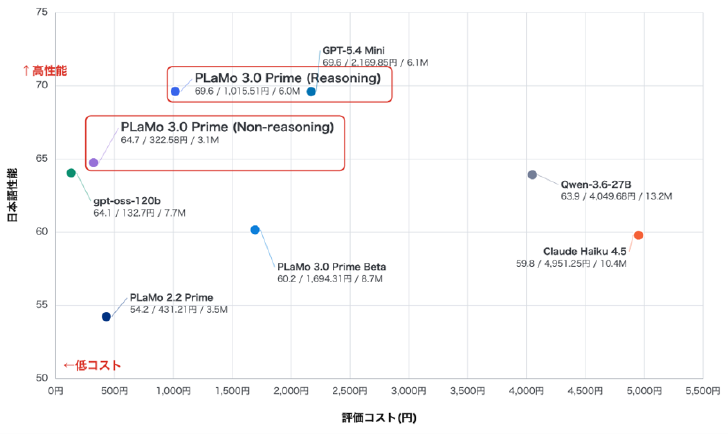Viewport: 728px width, 434px height.
Task: Select the orange Claude Haiku 4.5 dot
Action: 638,235
